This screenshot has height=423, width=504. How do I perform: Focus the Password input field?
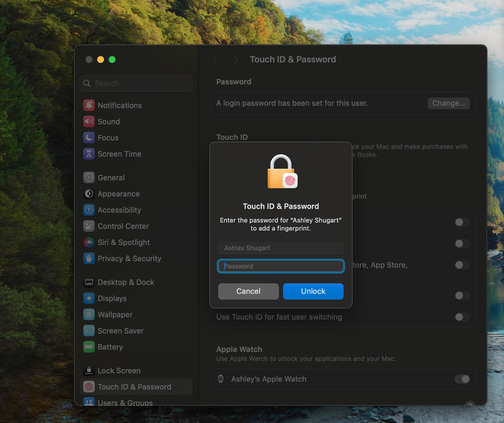[281, 266]
